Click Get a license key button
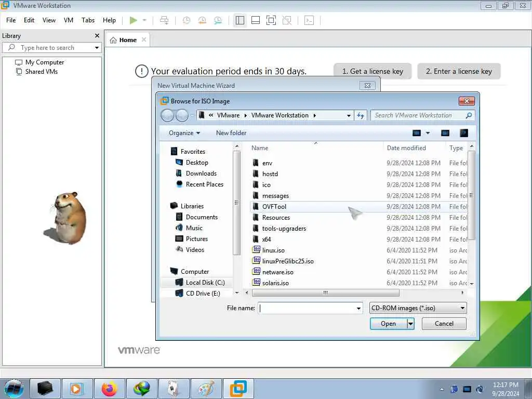This screenshot has height=399, width=532. point(373,71)
